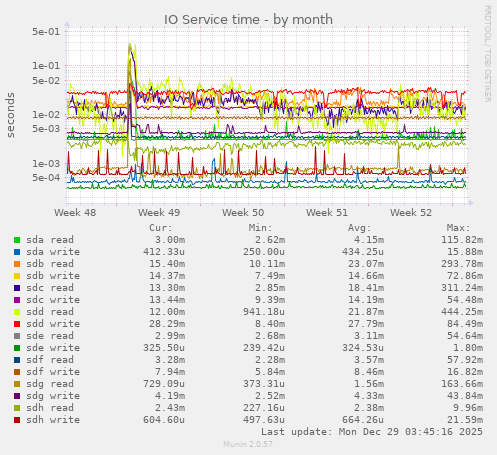Click the 'sdh write' legend label

[53, 420]
